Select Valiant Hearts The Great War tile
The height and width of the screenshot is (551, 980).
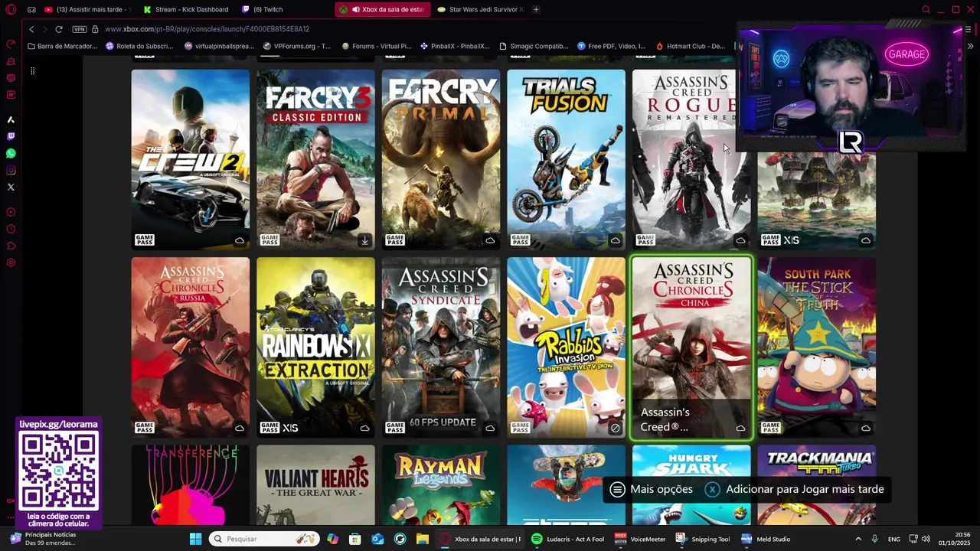(x=315, y=485)
